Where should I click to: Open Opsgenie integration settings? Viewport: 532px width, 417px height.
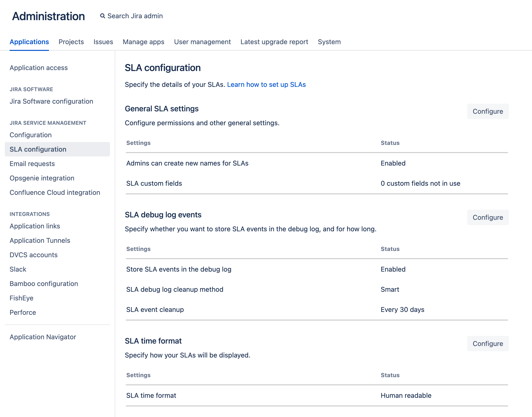(42, 178)
